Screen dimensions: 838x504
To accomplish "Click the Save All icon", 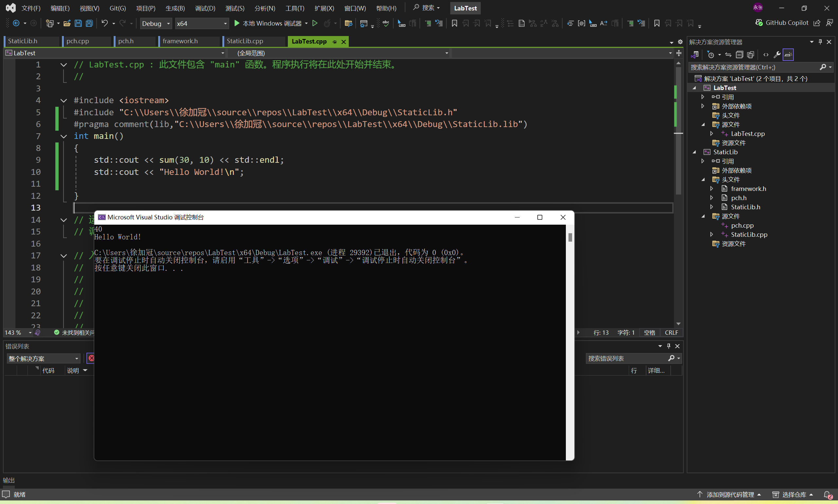I will coord(89,23).
